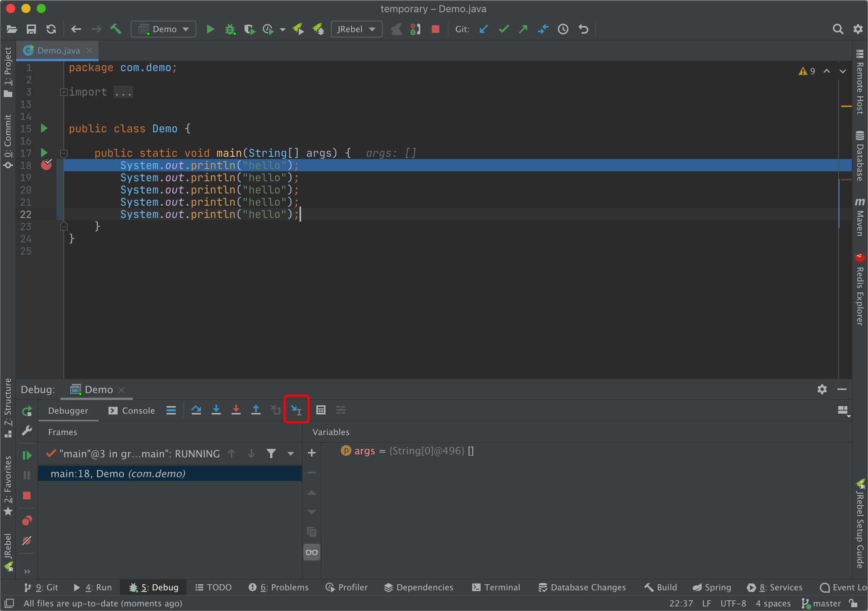Go to next highlighted warning arrow
This screenshot has height=611, width=868.
(x=842, y=71)
